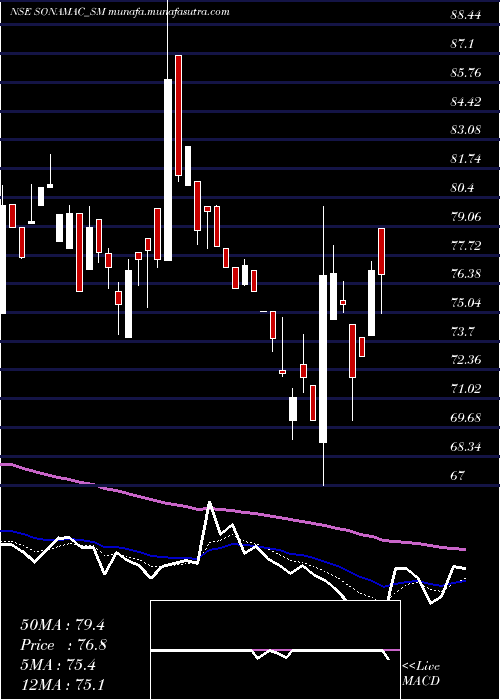
Task: Click the '50MA : 79.4' readout
Action: point(62,625)
